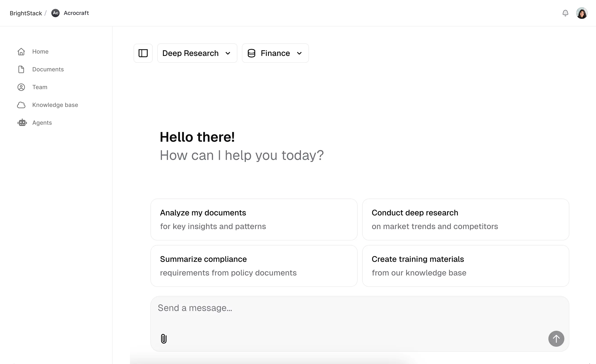This screenshot has height=364, width=596.
Task: Select the Home icon in sidebar
Action: [21, 51]
